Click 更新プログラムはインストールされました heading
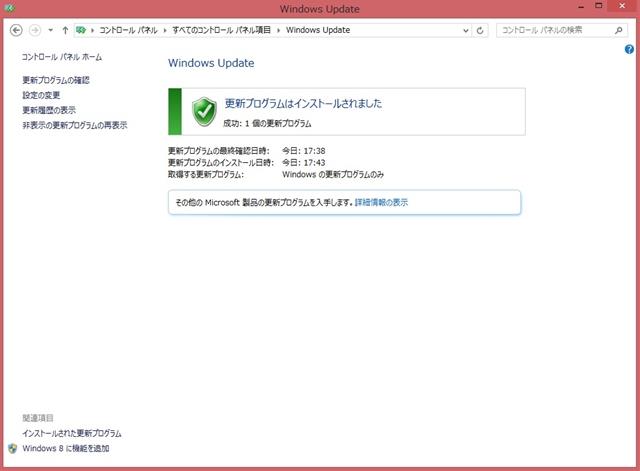The height and width of the screenshot is (471, 640). click(303, 103)
